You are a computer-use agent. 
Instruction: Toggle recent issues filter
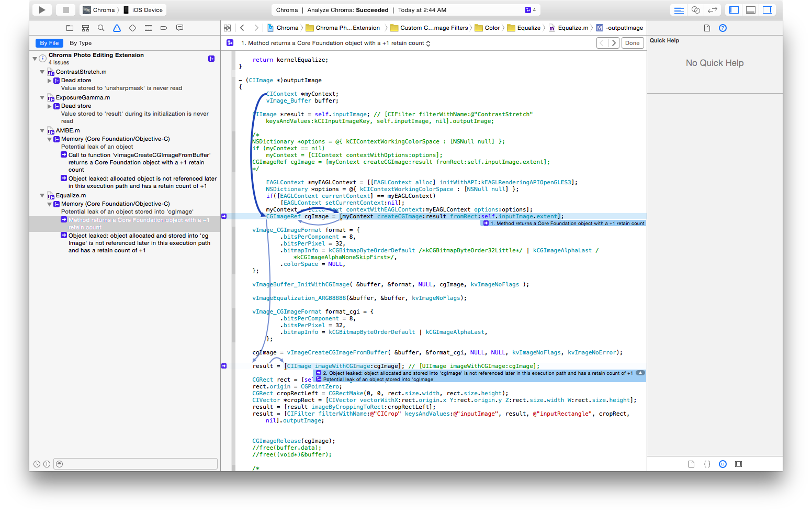pos(37,464)
